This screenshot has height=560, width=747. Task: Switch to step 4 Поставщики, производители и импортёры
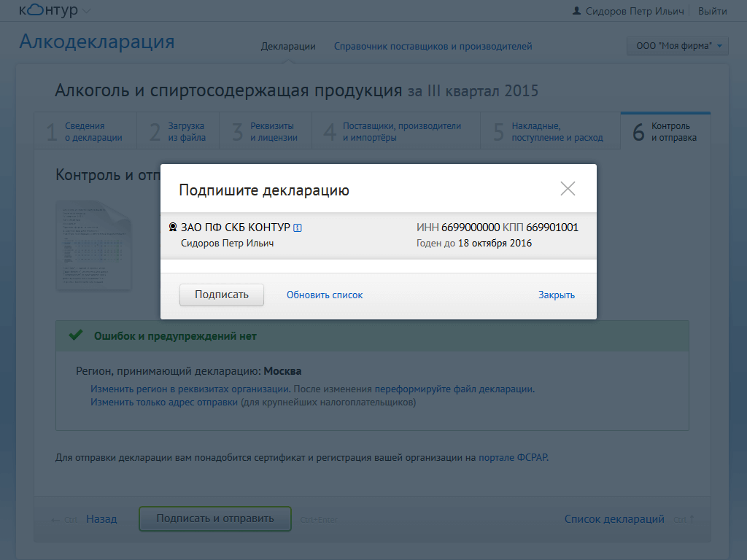(x=396, y=131)
